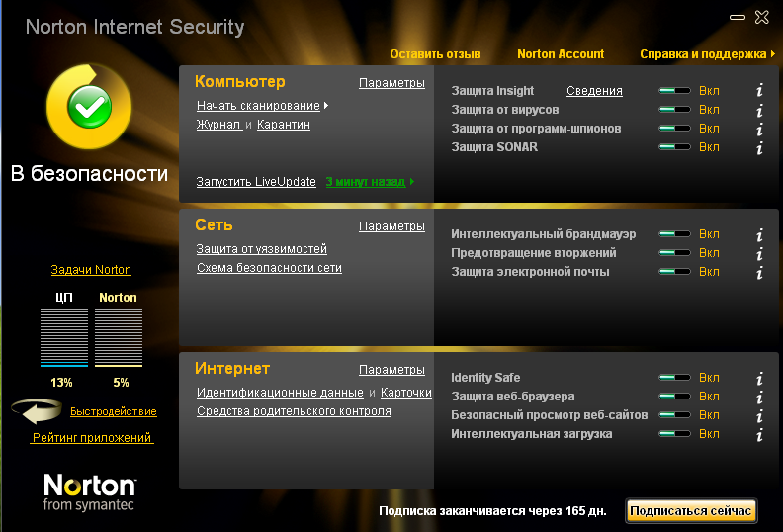Click Запустить LiveUpdate
Image resolution: width=783 pixels, height=532 pixels.
[x=256, y=182]
